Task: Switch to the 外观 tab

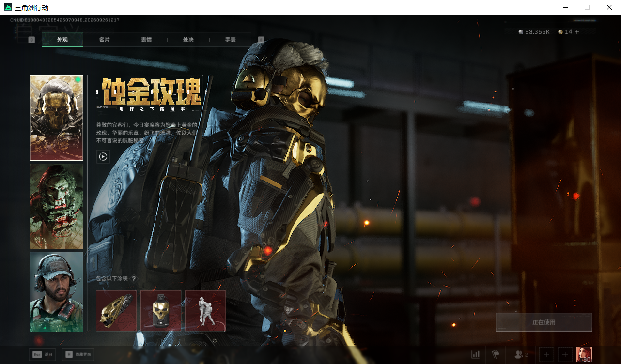Action: [62, 40]
